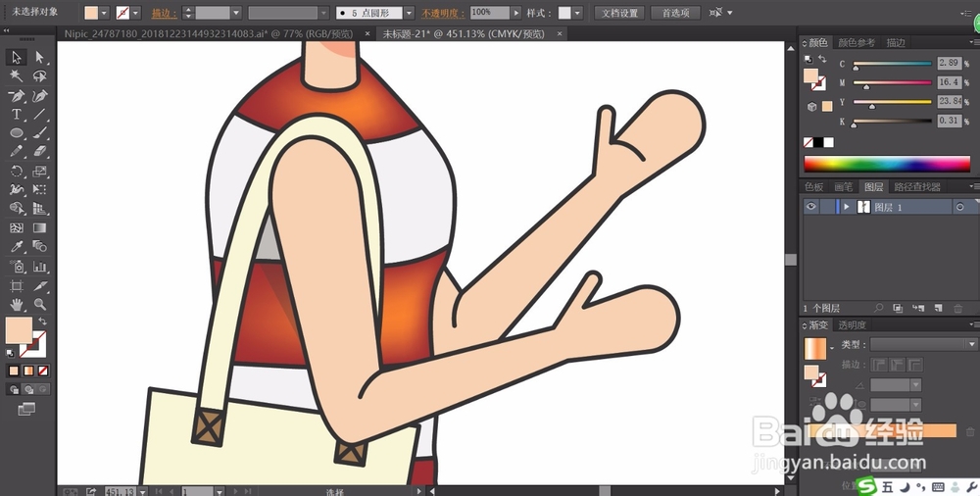This screenshot has height=496, width=980.
Task: Select Draw Normal mode in toolbox
Action: pos(14,390)
